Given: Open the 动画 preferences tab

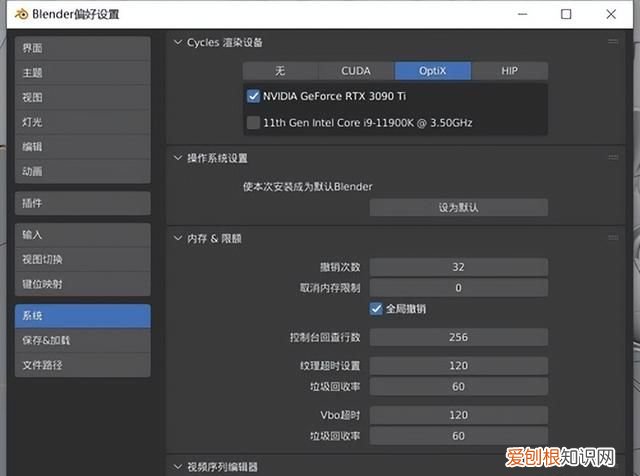Looking at the screenshot, I should click(83, 171).
